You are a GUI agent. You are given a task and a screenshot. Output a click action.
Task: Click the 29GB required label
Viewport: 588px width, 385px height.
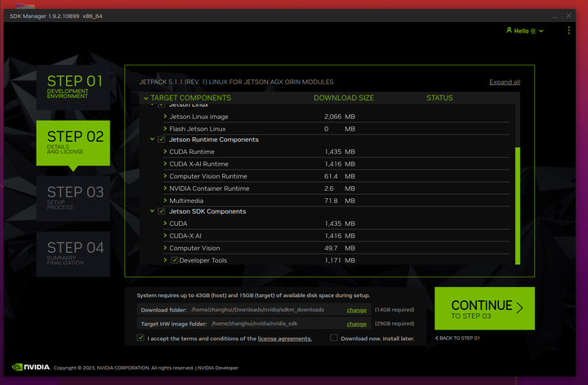pos(394,324)
